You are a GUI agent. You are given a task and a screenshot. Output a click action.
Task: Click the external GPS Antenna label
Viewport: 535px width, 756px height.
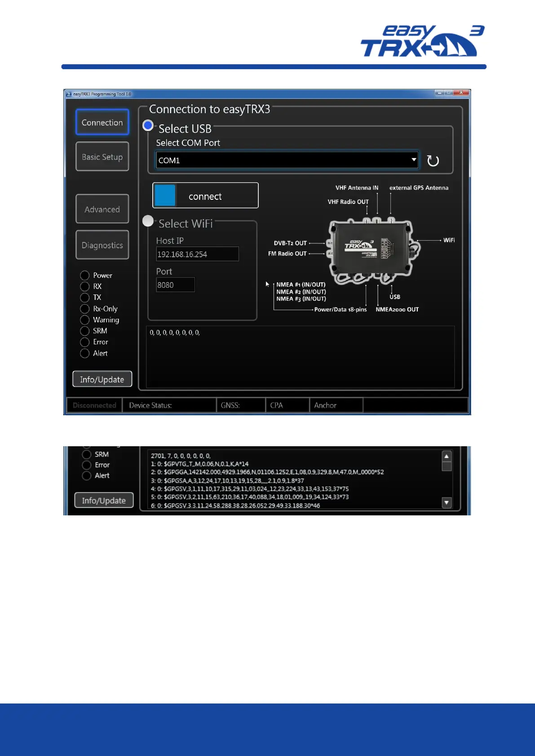(x=419, y=188)
